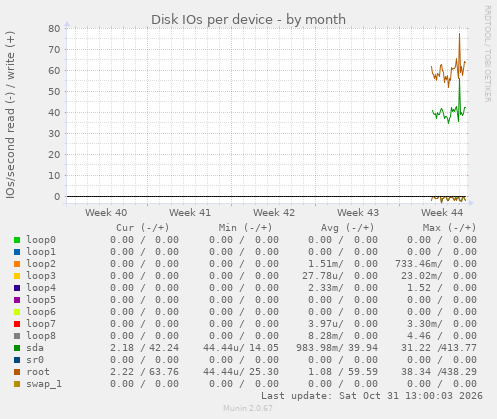Click the 'Last update' timestamp text
Viewport: 497px width, 419px height.
pos(372,396)
